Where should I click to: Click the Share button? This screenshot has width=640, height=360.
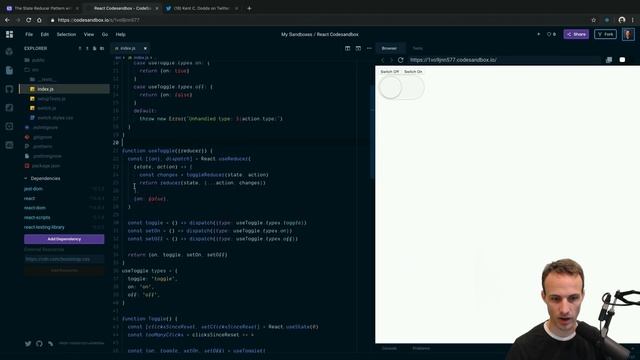click(x=576, y=34)
